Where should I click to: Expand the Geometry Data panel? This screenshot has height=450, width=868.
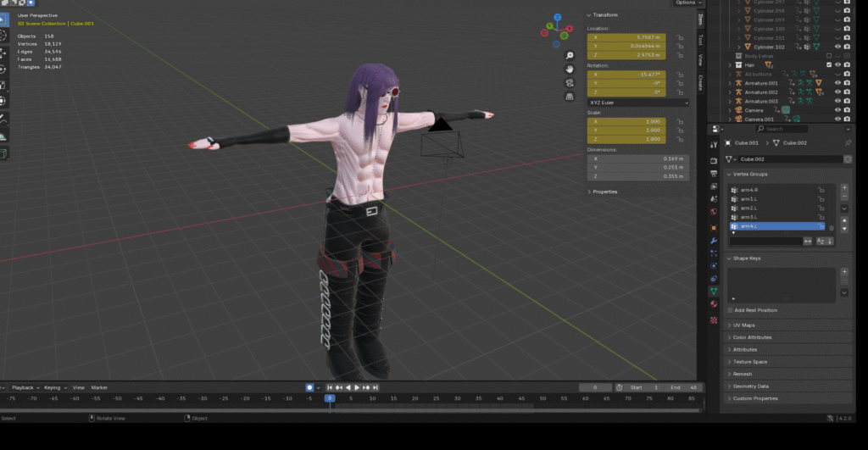[751, 386]
